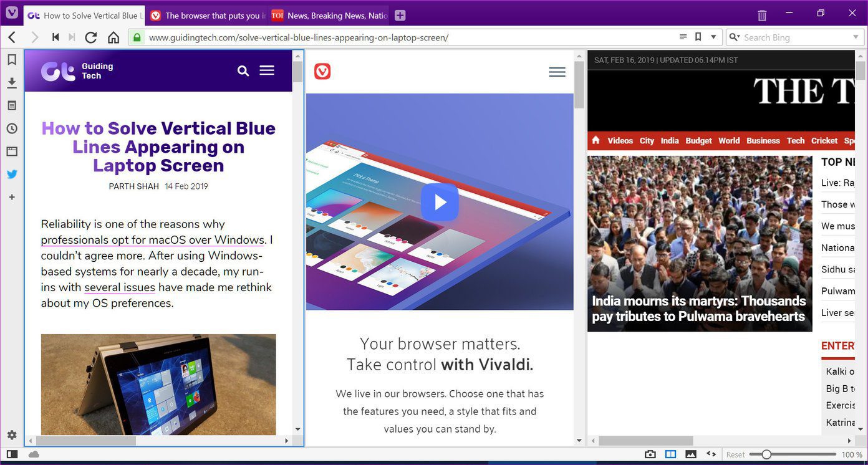Click the Guiding Tech laptop article image

click(158, 385)
